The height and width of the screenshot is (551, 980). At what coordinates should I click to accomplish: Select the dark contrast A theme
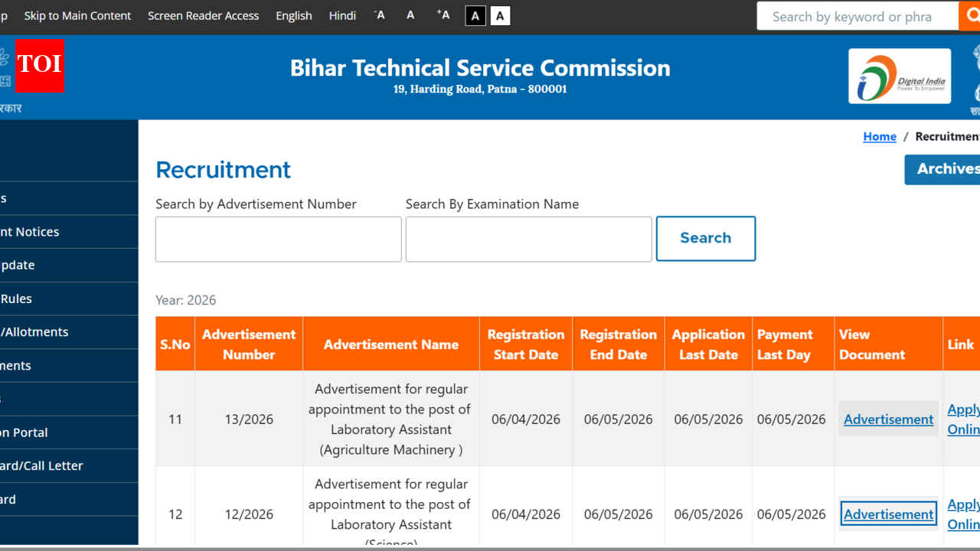[475, 16]
